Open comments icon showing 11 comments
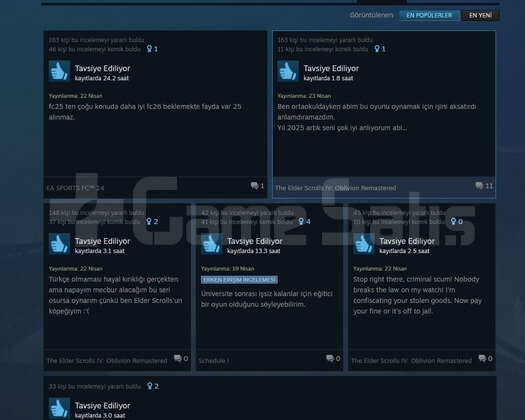 [479, 186]
